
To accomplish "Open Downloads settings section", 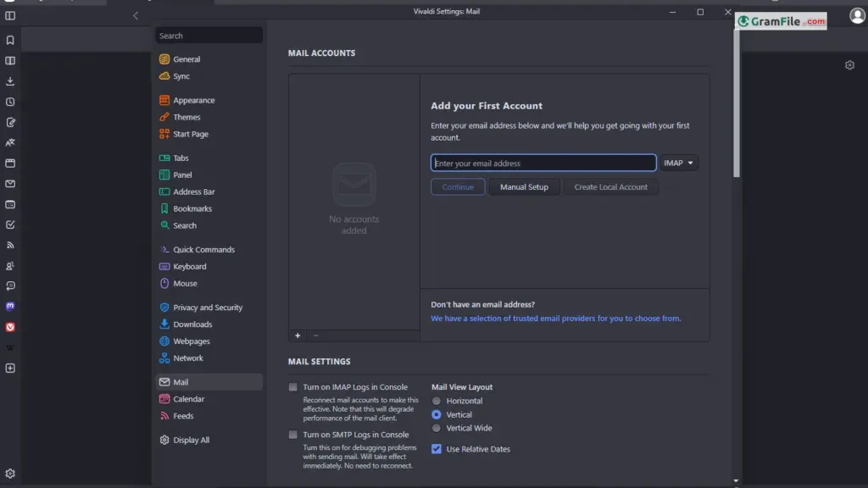I will [209, 324].
